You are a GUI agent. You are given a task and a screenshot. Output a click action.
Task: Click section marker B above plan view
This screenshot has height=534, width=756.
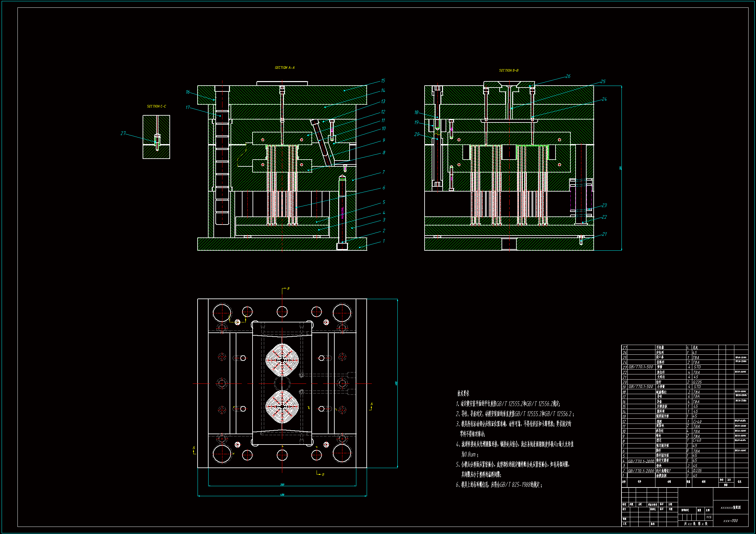(288, 288)
